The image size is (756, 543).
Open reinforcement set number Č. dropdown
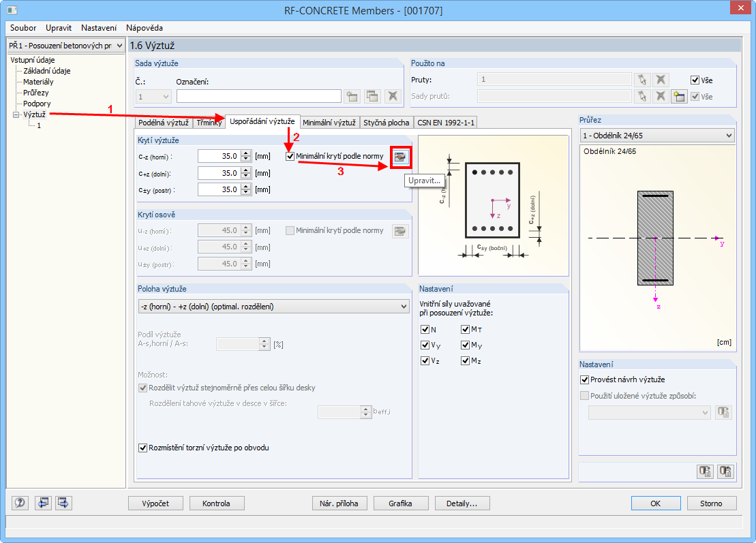click(x=153, y=96)
